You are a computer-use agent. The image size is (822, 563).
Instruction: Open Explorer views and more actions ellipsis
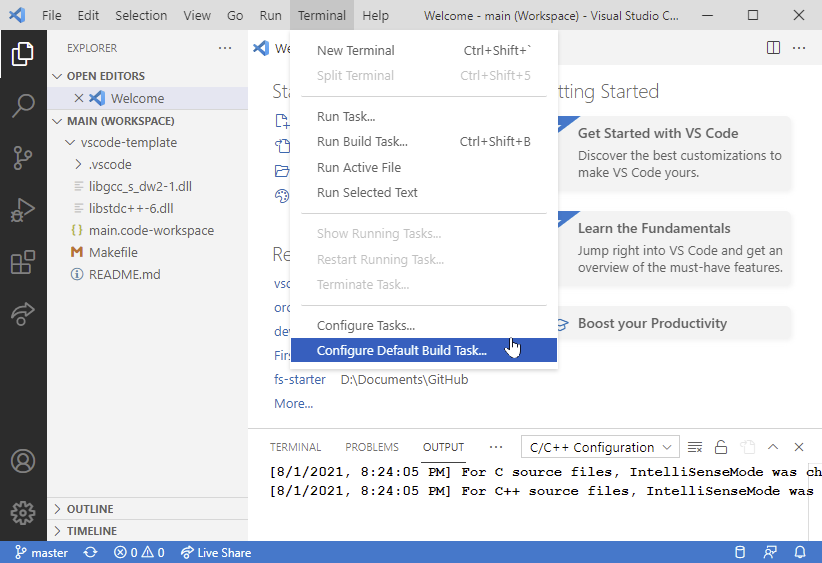(x=225, y=48)
